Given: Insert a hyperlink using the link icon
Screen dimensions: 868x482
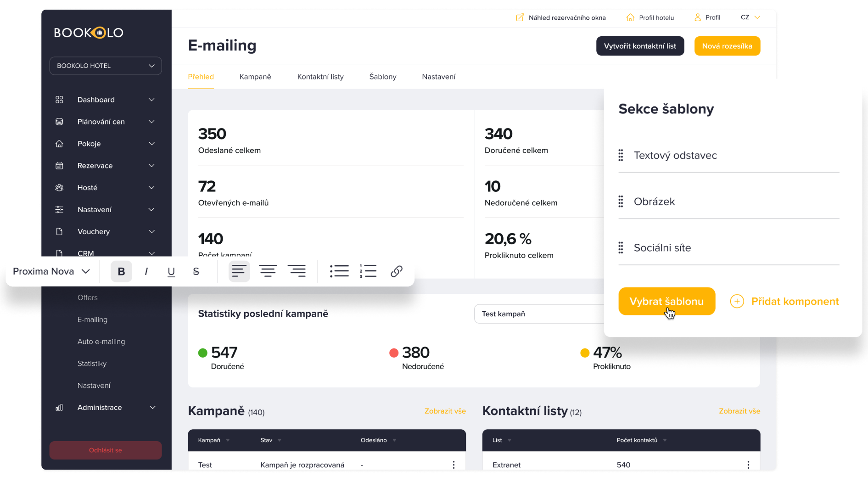Looking at the screenshot, I should 396,271.
